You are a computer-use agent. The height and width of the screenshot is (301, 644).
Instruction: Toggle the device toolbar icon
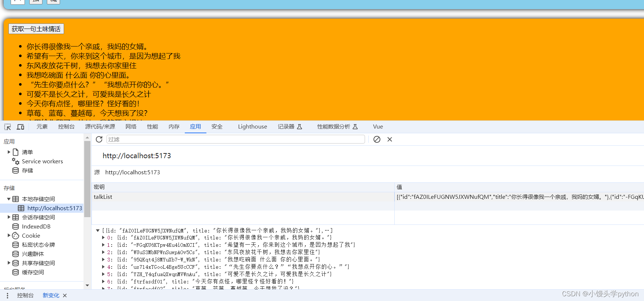coord(21,127)
